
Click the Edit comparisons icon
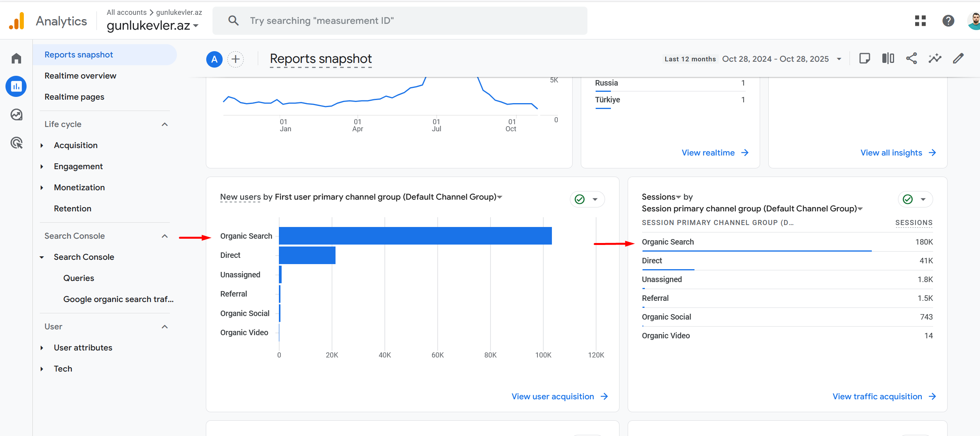pos(888,59)
